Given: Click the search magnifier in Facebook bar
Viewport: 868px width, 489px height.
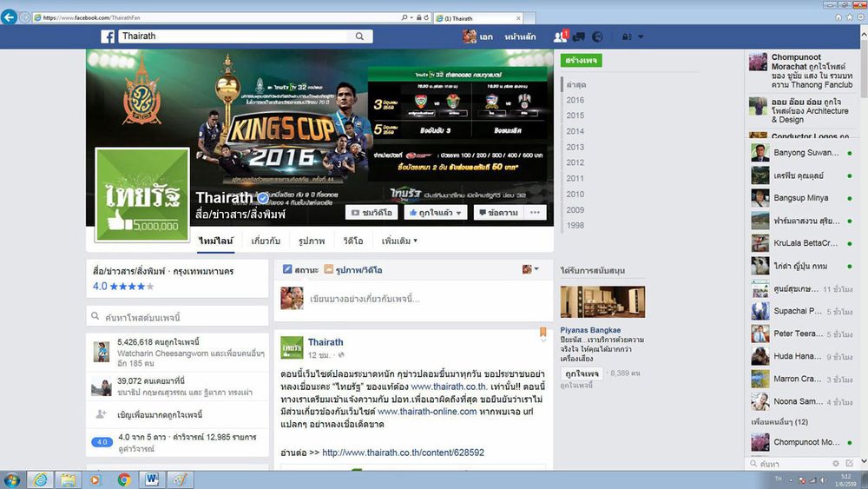Looking at the screenshot, I should point(359,36).
